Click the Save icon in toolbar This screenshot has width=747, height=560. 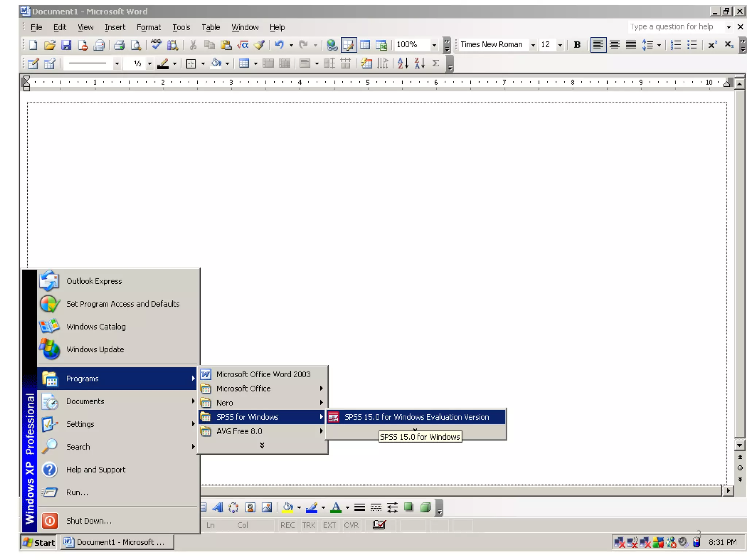pos(66,45)
